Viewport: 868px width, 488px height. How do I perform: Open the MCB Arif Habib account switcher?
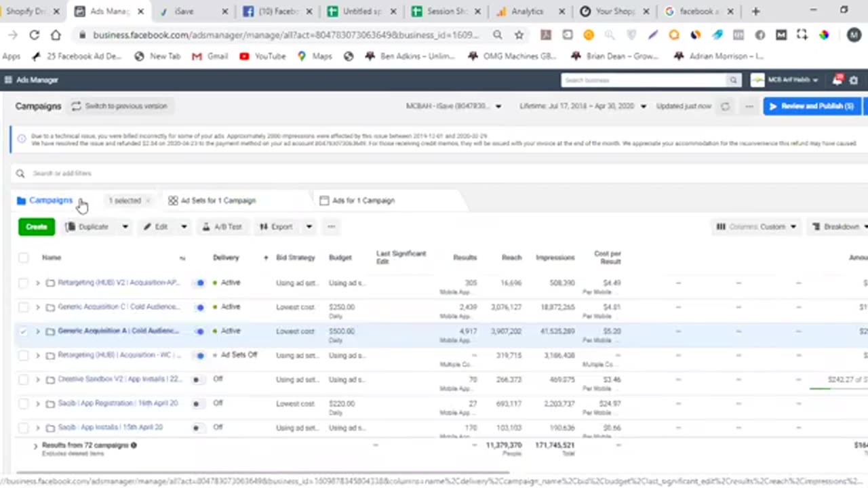(x=784, y=80)
